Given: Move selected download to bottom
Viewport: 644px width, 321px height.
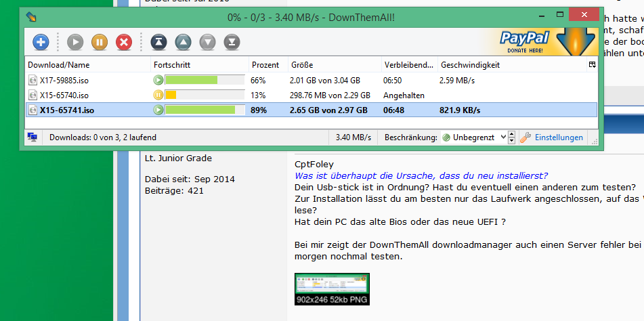Looking at the screenshot, I should point(232,42).
